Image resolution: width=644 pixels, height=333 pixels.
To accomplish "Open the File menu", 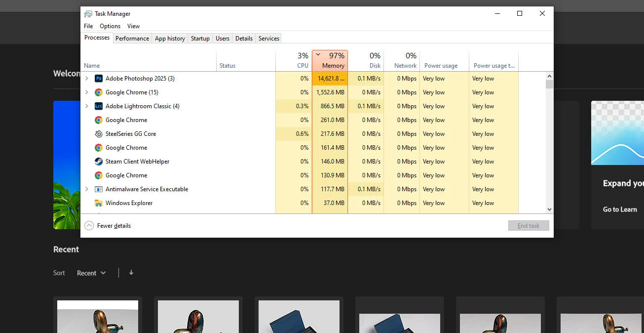I will point(88,26).
